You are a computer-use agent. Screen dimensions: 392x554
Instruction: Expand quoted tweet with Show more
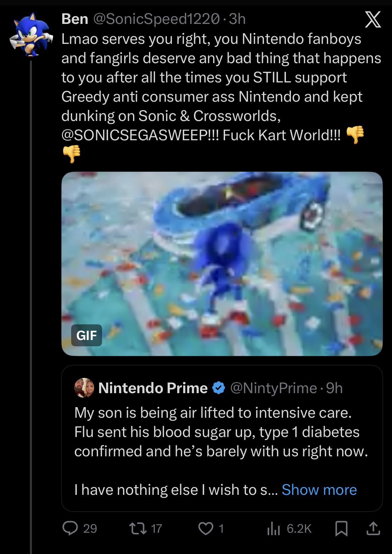pos(319,490)
